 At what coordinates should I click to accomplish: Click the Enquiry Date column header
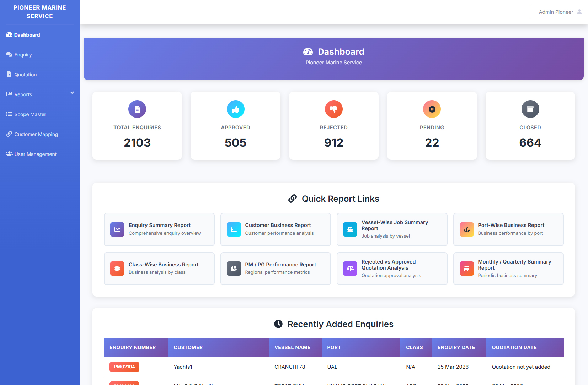(456, 347)
